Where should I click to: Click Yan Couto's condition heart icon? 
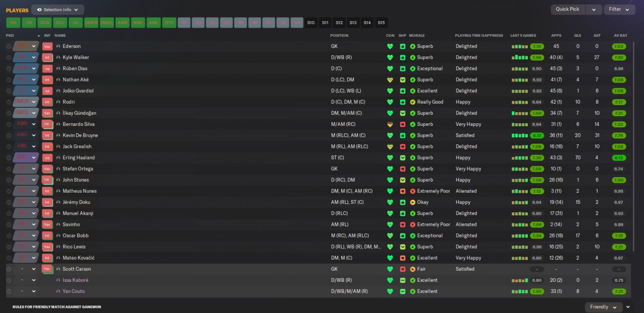389,291
